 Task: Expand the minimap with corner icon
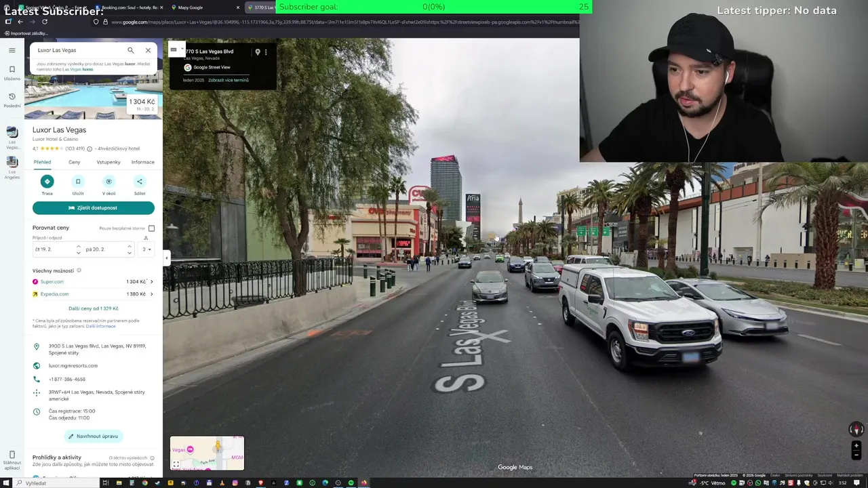click(x=176, y=464)
